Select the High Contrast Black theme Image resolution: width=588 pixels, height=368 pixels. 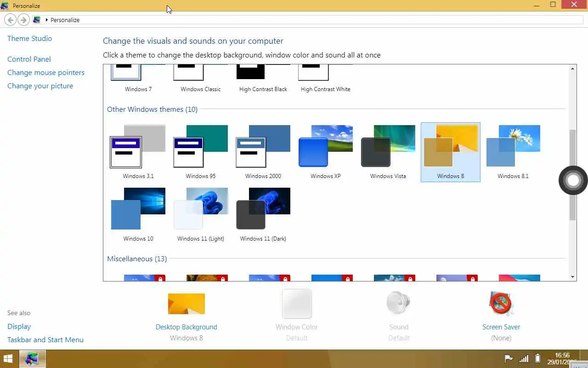tap(263, 79)
